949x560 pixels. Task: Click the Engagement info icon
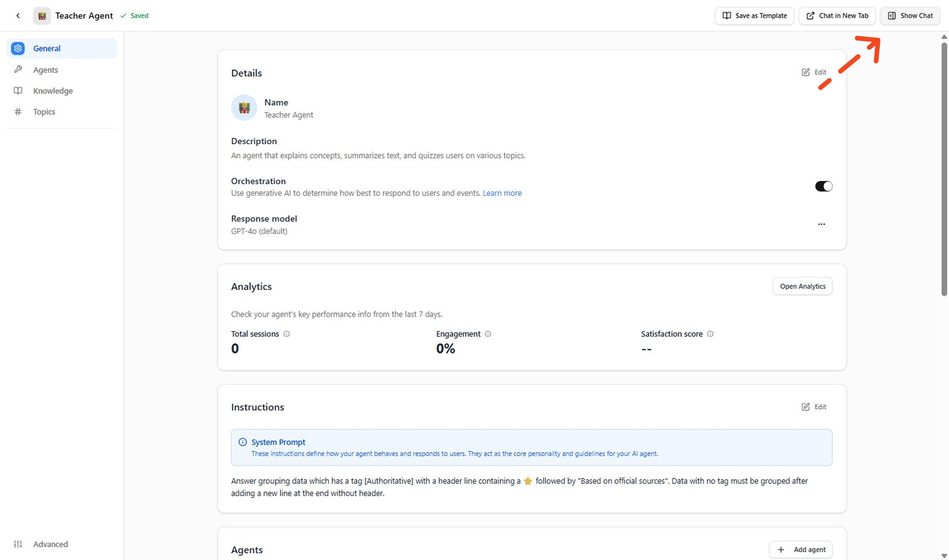(x=488, y=333)
